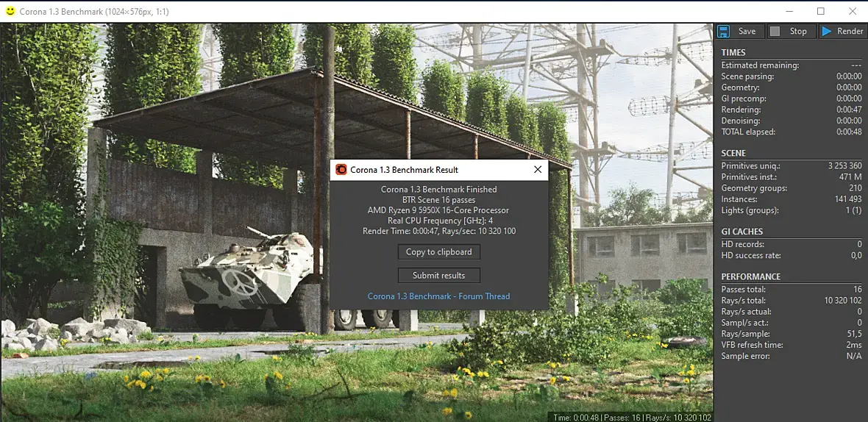This screenshot has width=868, height=422.
Task: Click the PERFORMANCE section header
Action: tap(750, 276)
